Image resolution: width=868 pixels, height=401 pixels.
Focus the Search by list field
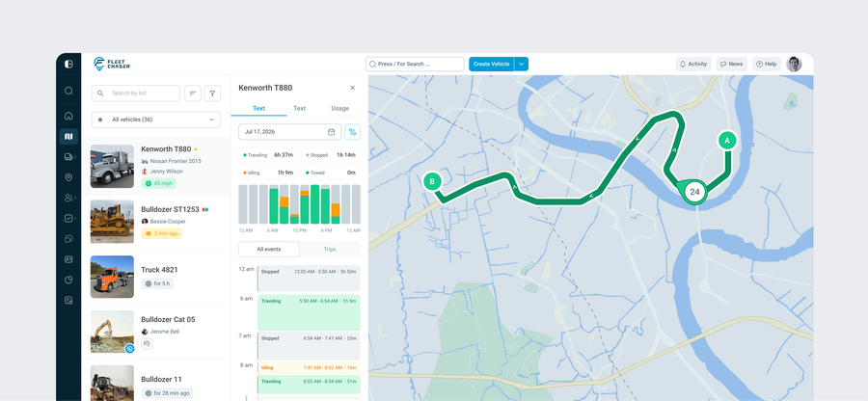(136, 94)
